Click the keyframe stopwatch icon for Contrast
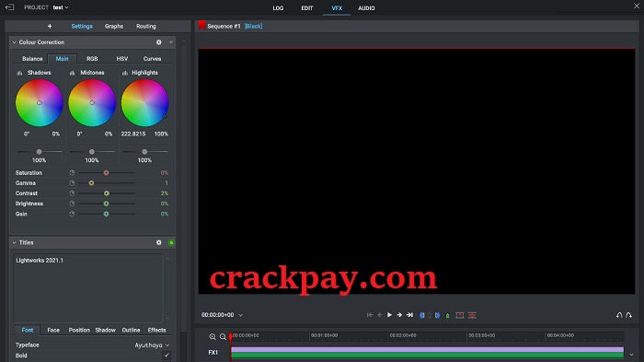This screenshot has height=362, width=644. [72, 193]
